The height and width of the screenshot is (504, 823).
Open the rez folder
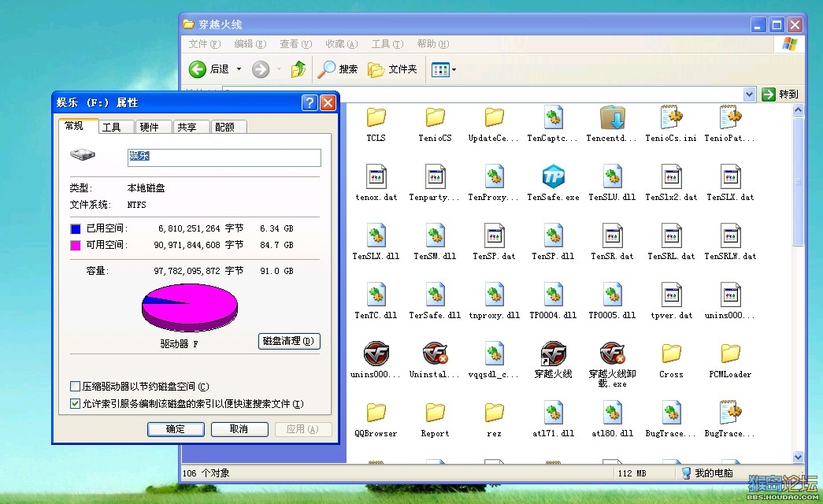coord(494,413)
